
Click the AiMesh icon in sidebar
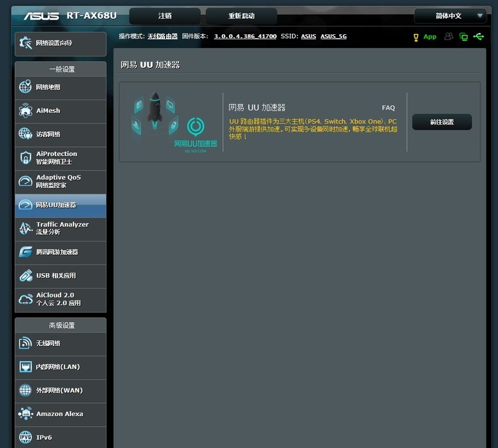coord(26,111)
